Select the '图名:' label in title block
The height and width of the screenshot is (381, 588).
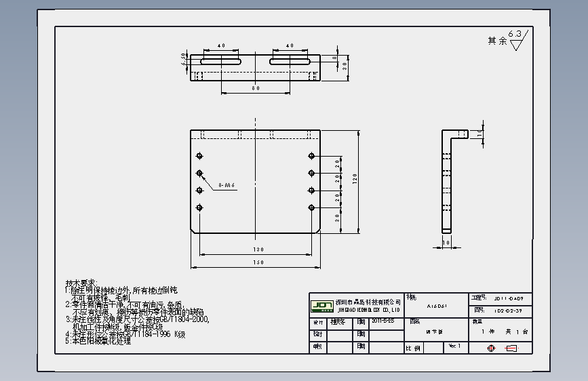point(415,321)
